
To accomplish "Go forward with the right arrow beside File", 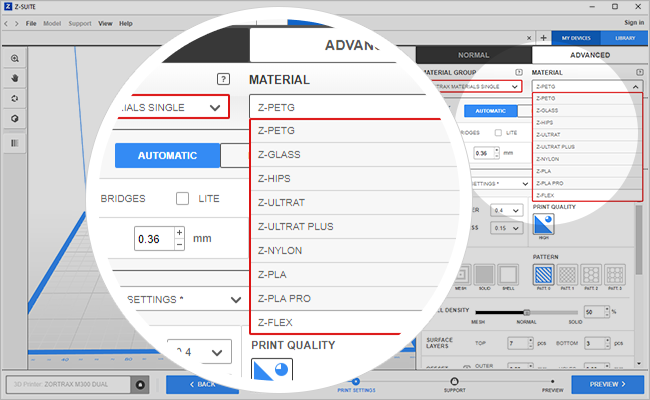I will click(x=17, y=24).
